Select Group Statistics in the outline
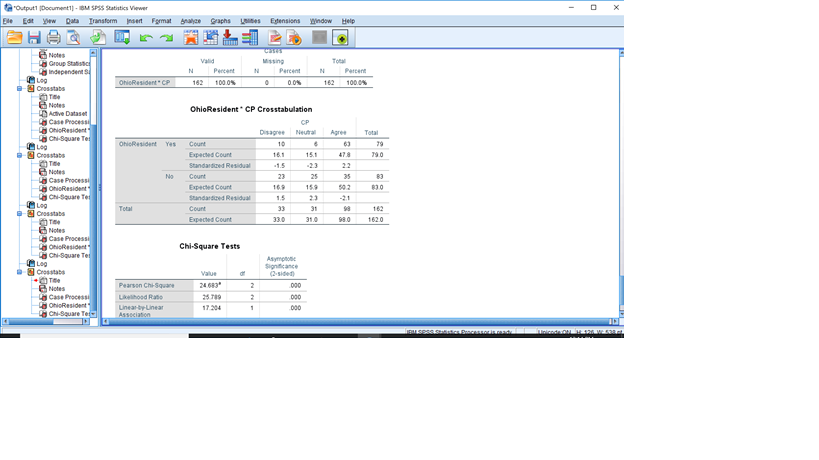 pyautogui.click(x=69, y=64)
